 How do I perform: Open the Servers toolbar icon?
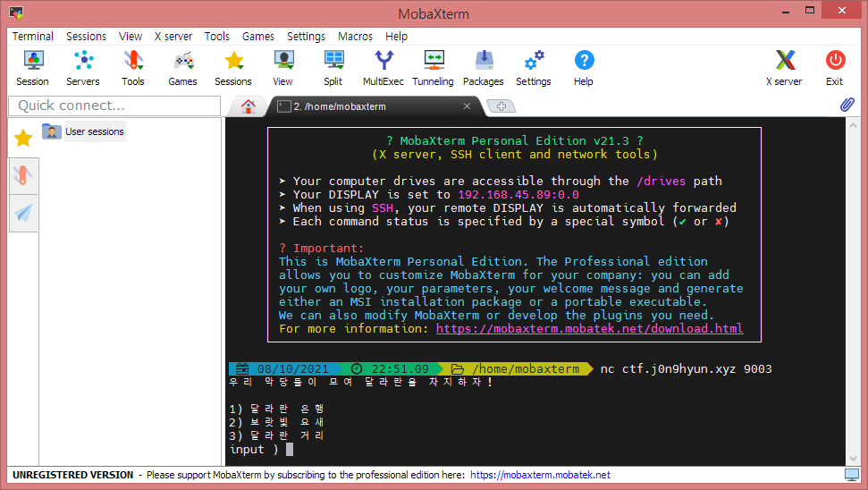coord(83,69)
